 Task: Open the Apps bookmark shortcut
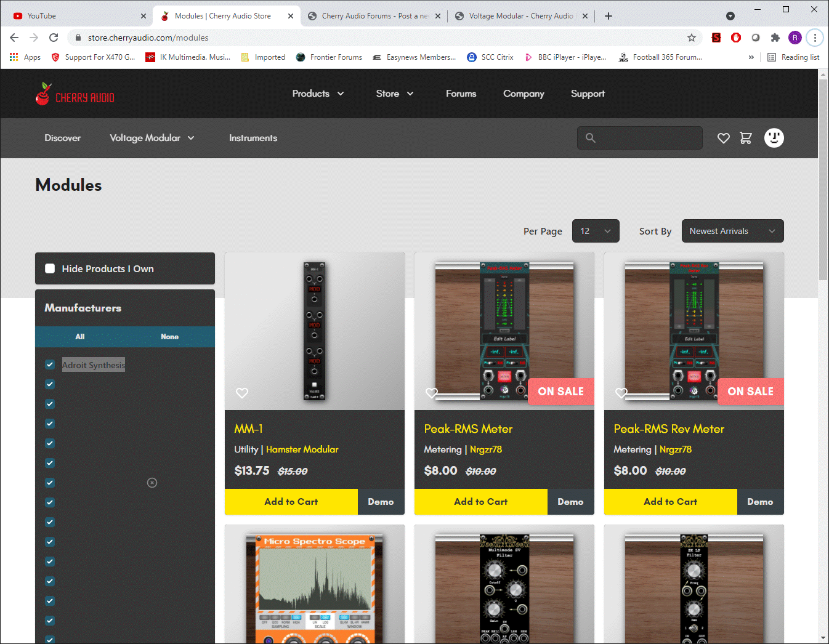click(25, 57)
